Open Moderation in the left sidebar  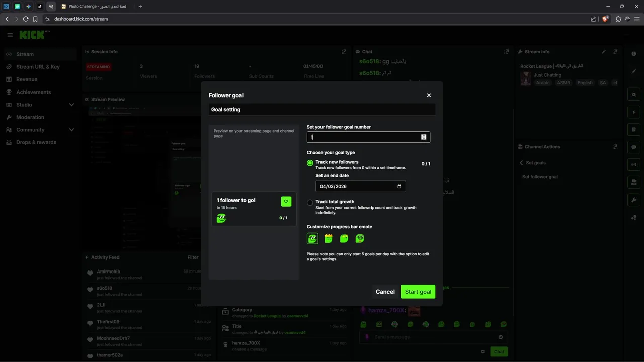pos(40,117)
